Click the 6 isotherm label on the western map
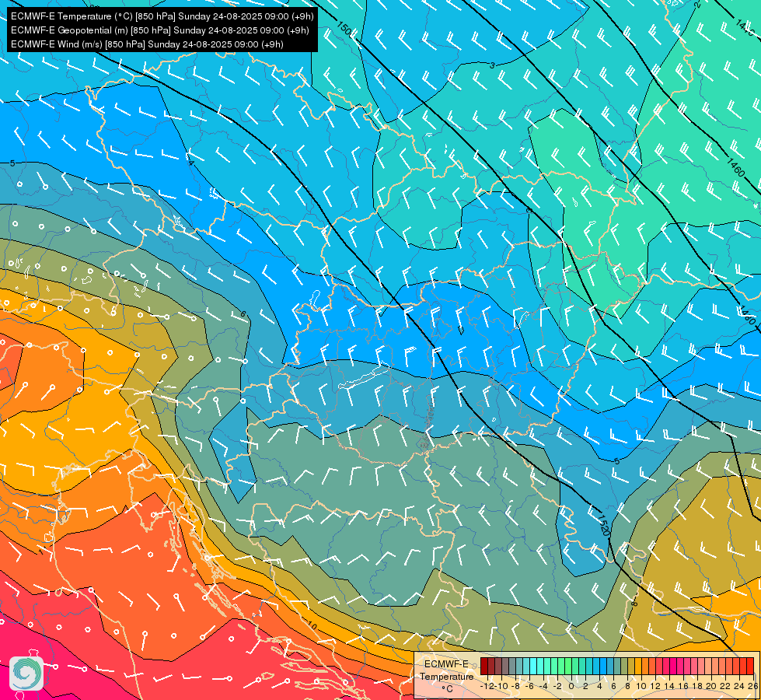 click(243, 314)
